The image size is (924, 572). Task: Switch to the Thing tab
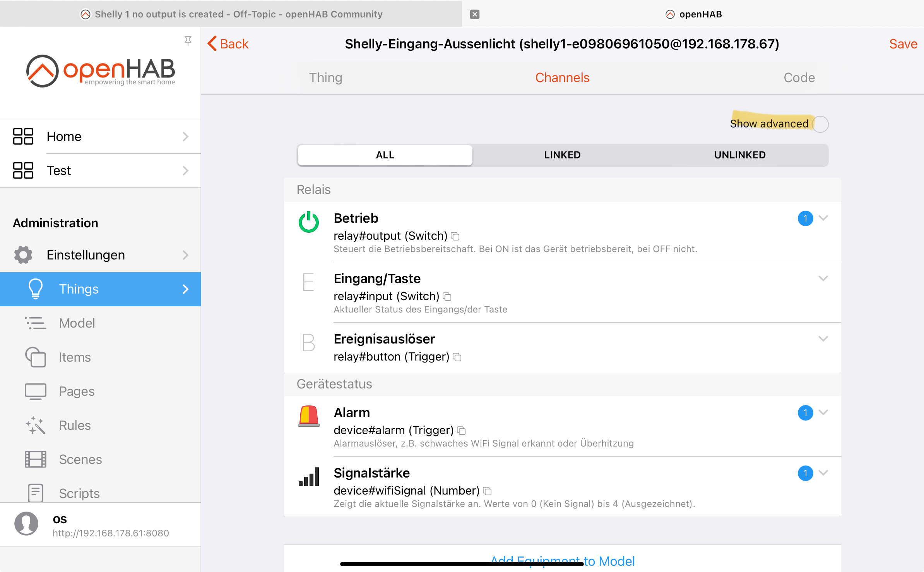coord(326,77)
